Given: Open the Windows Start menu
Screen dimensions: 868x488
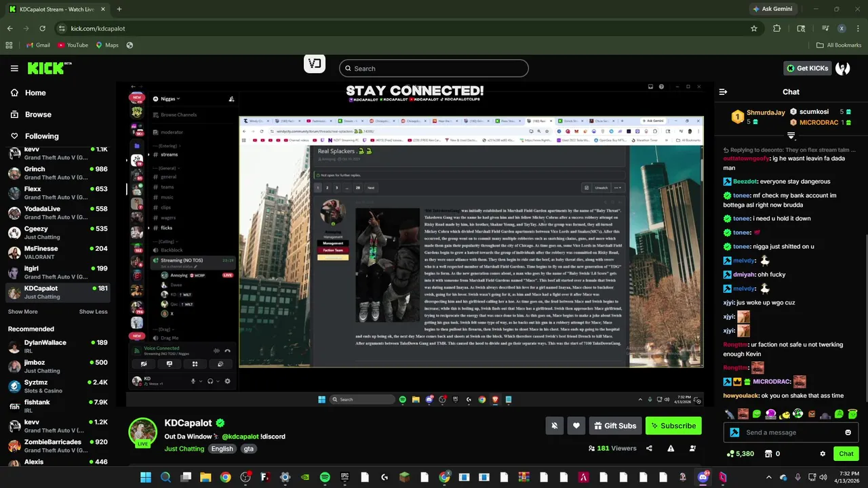Looking at the screenshot, I should tap(146, 477).
